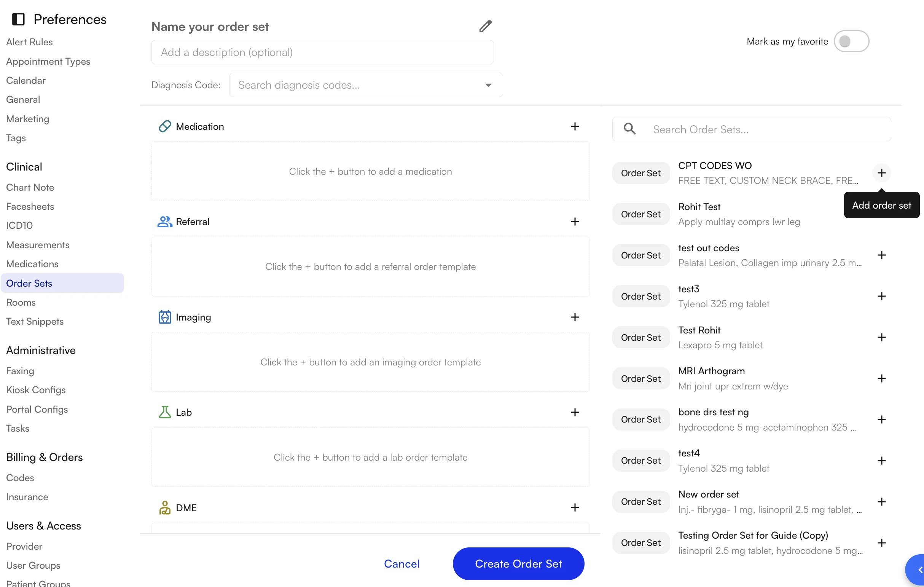Focus the Search diagnosis codes field
This screenshot has width=924, height=587.
[x=366, y=85]
